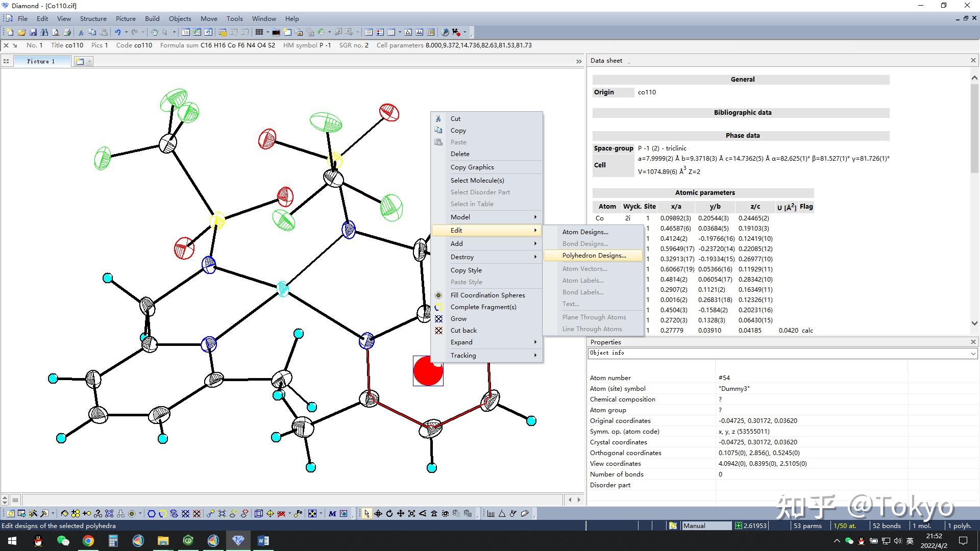Click the blue hexagon build icon
This screenshot has height=551, width=980.
pyautogui.click(x=152, y=513)
